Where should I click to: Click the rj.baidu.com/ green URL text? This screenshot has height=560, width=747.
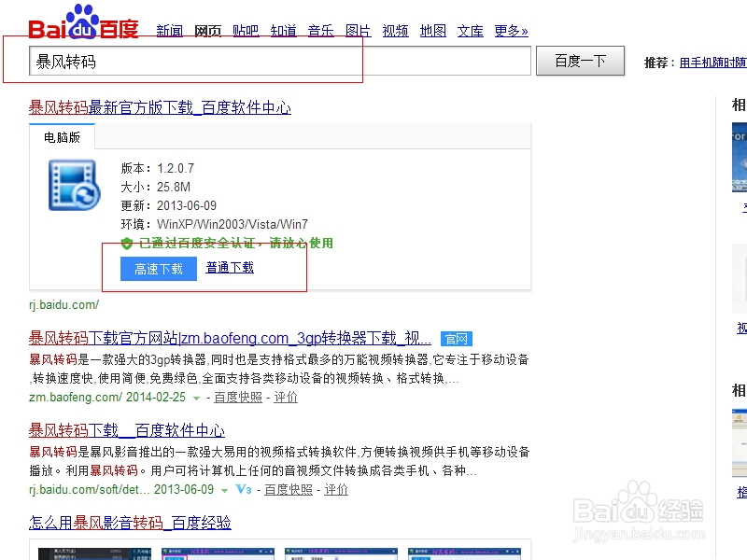(63, 305)
